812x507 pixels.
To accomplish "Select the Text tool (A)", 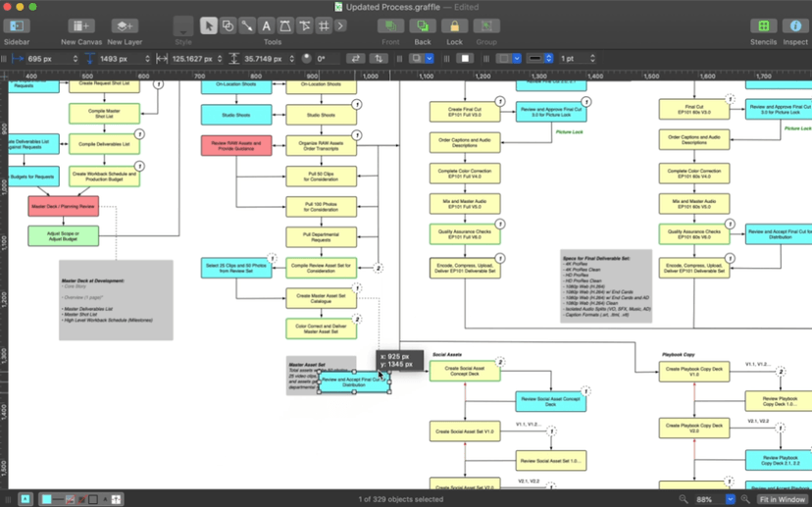I will click(x=266, y=25).
